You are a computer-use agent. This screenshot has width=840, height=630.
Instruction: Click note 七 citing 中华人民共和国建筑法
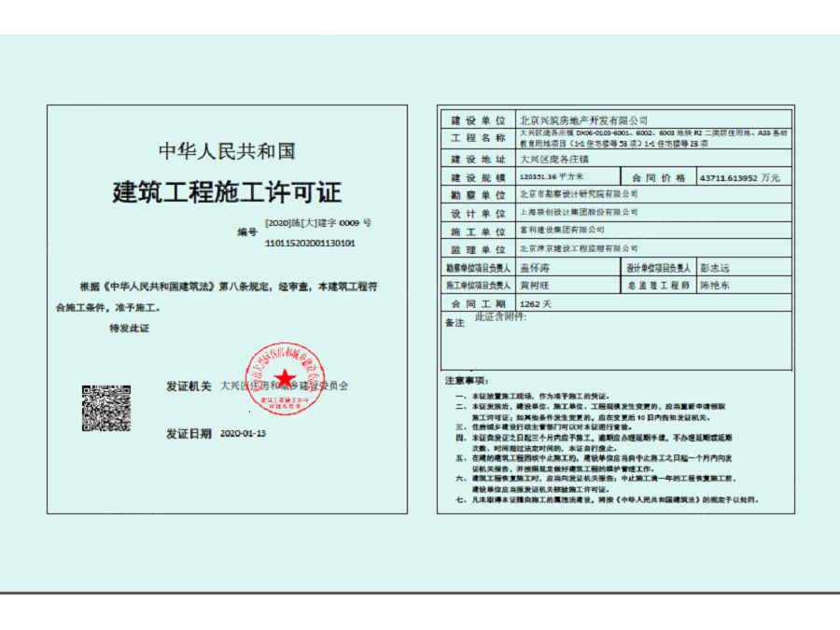point(607,500)
